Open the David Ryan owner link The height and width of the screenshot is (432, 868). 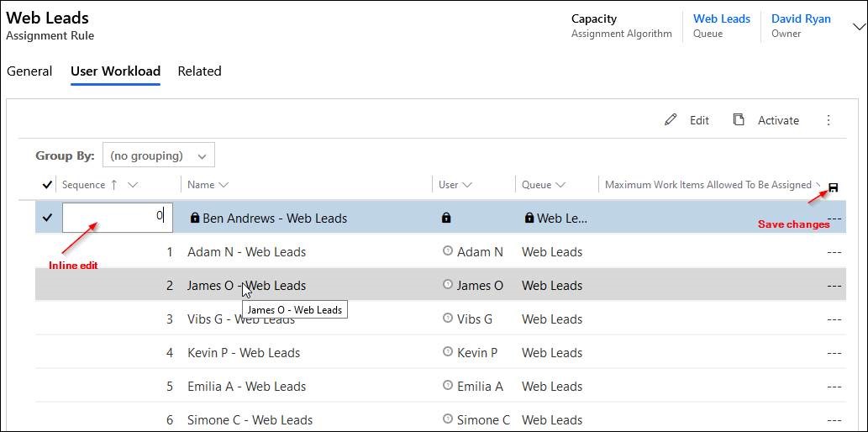coord(801,18)
